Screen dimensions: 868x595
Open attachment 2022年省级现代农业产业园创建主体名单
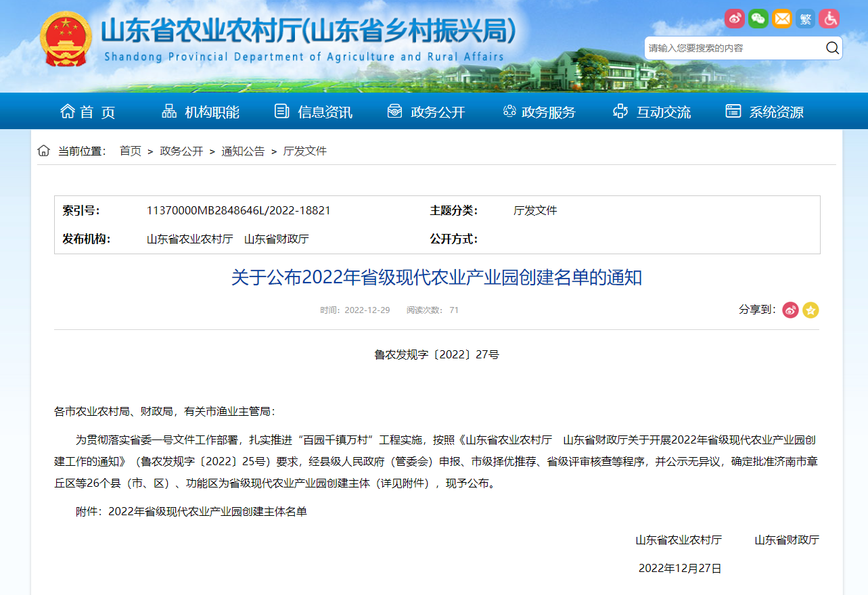(208, 512)
